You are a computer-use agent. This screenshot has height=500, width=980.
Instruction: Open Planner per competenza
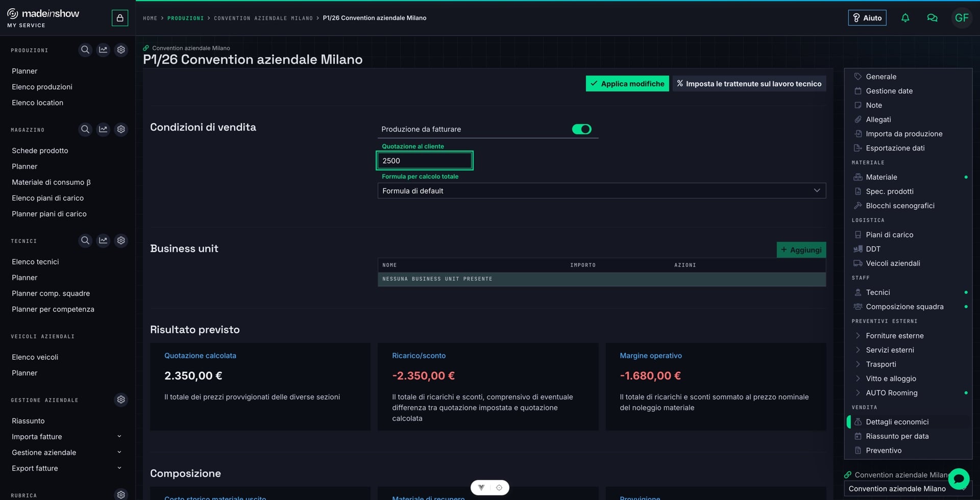pos(53,309)
